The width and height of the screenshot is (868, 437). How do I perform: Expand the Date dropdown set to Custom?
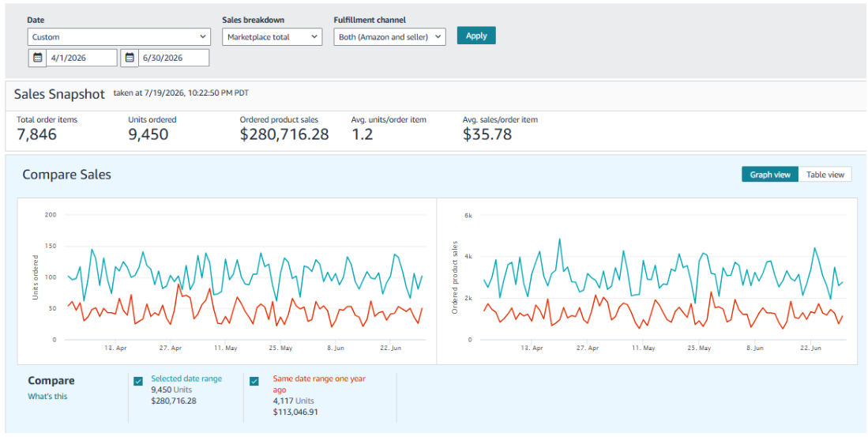(x=119, y=37)
